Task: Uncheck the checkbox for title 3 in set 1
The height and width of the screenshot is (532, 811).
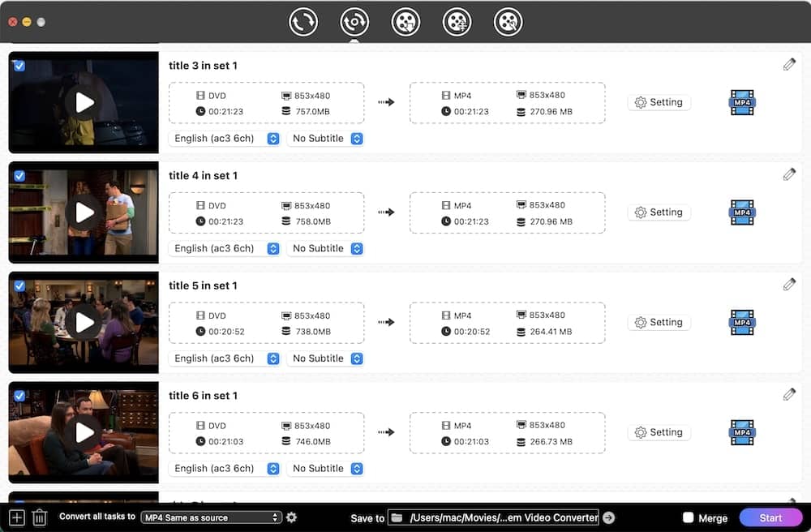Action: pyautogui.click(x=19, y=66)
